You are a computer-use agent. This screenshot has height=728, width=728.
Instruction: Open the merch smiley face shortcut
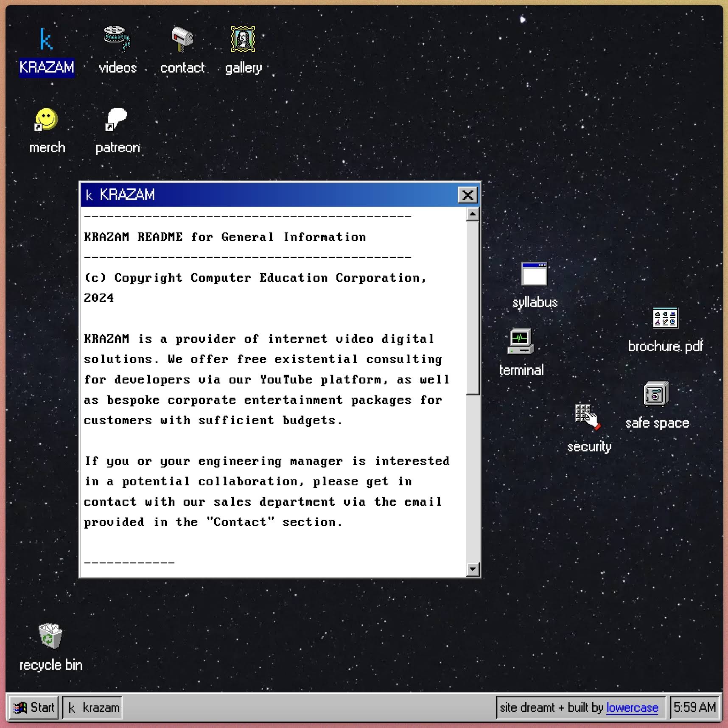click(x=46, y=120)
